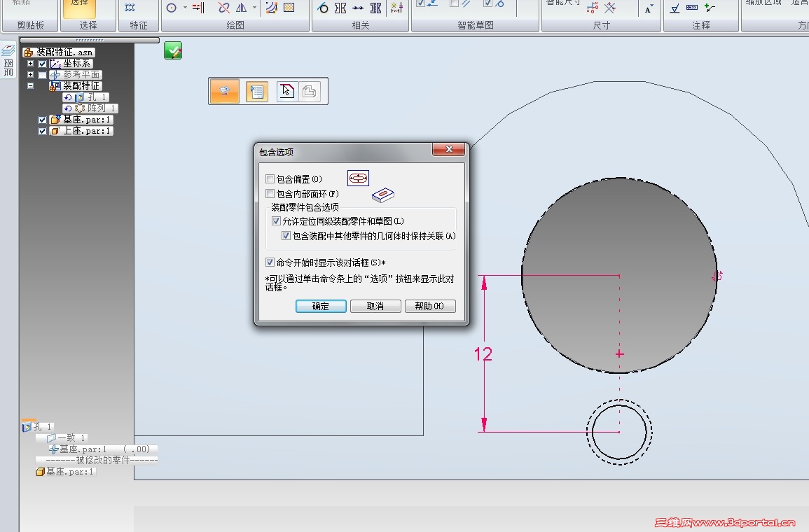The width and height of the screenshot is (809, 532).
Task: Open the circle tool dropdown arrow
Action: point(185,8)
